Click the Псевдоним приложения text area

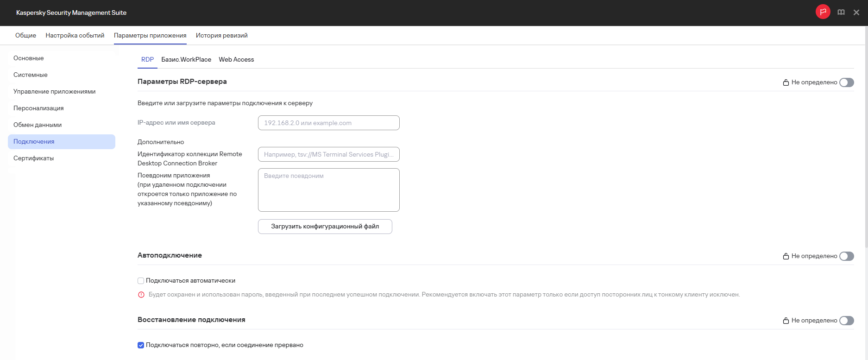(x=328, y=190)
